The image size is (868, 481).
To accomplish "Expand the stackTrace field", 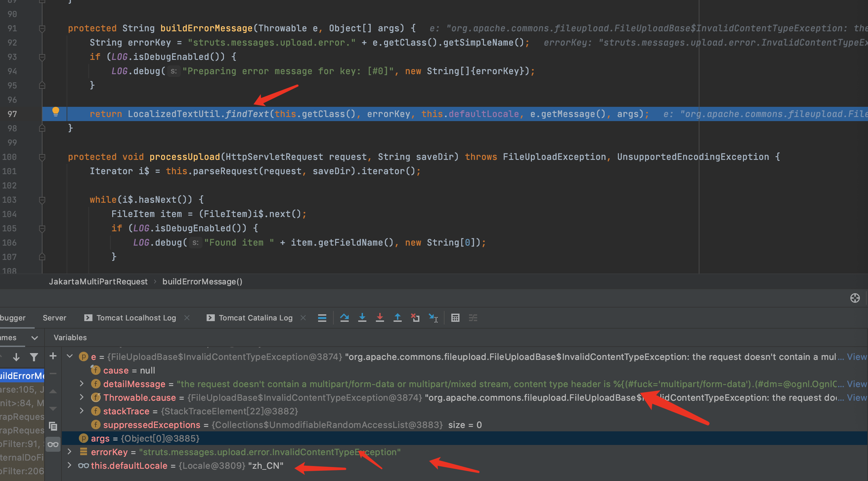I will click(82, 411).
